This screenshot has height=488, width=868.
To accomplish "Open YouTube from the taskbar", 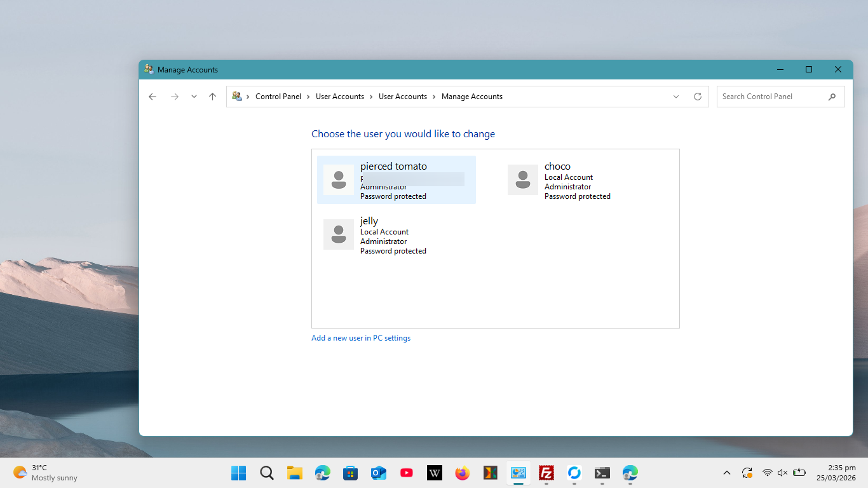I will point(407,473).
